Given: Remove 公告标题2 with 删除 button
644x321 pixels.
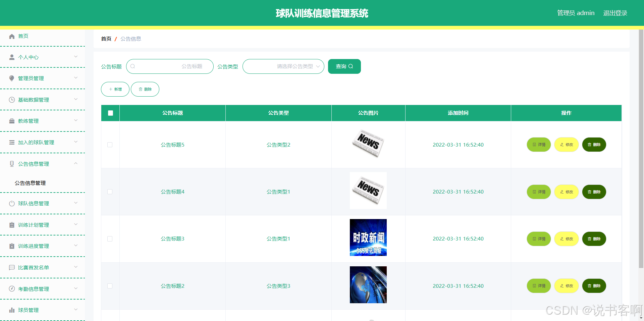Looking at the screenshot, I should pyautogui.click(x=594, y=286).
